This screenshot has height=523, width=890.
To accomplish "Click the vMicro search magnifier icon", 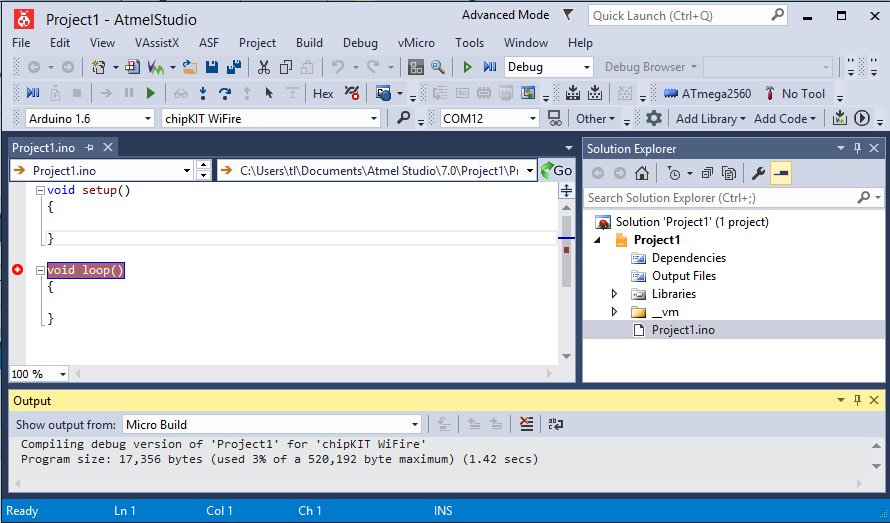I will [x=404, y=118].
